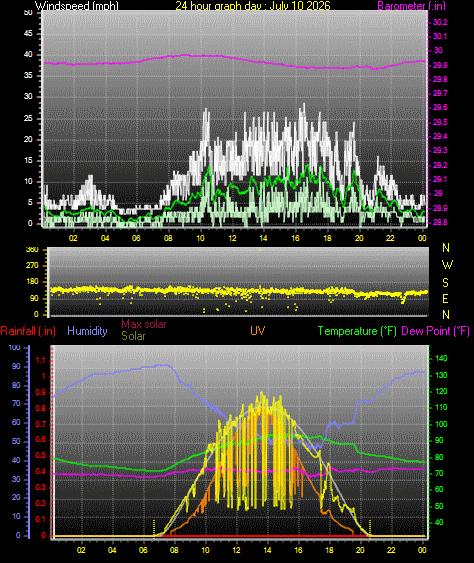Select the "24 hour graph day : July 10 2026" heading
The width and height of the screenshot is (474, 563).
coord(253,6)
